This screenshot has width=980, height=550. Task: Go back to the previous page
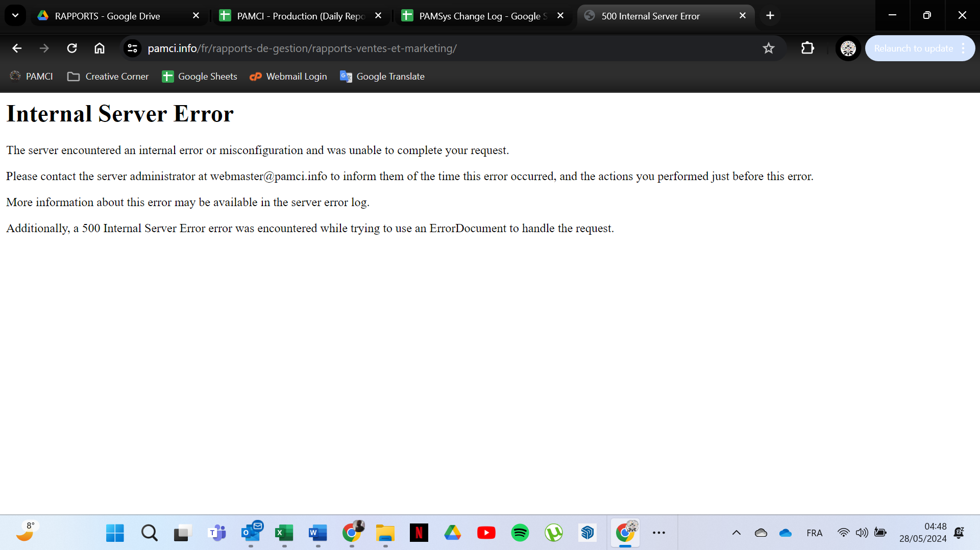point(17,48)
